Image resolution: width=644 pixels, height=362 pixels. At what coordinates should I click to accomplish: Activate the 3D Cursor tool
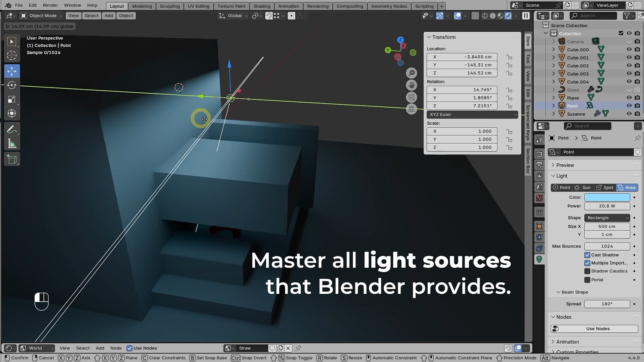[x=12, y=56]
